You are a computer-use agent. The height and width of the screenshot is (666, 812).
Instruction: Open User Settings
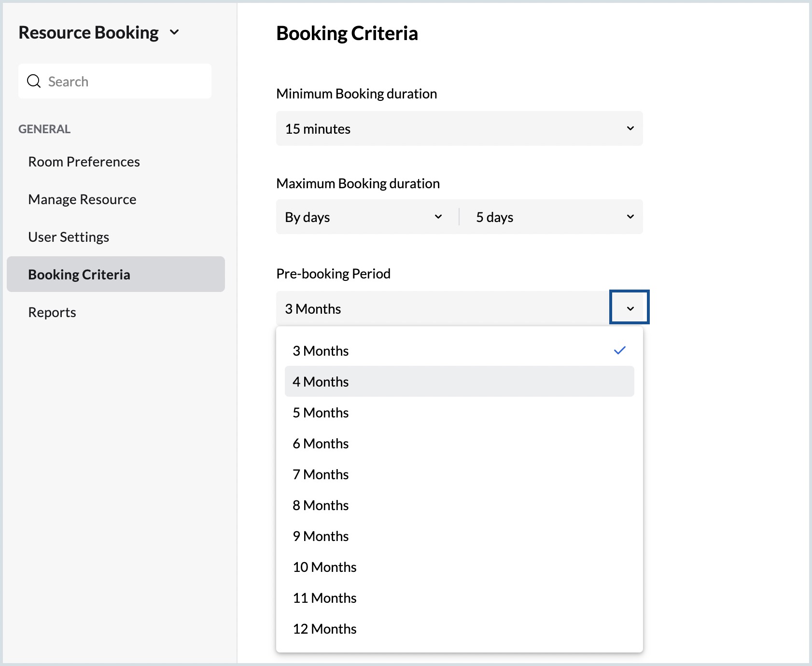[x=68, y=236]
